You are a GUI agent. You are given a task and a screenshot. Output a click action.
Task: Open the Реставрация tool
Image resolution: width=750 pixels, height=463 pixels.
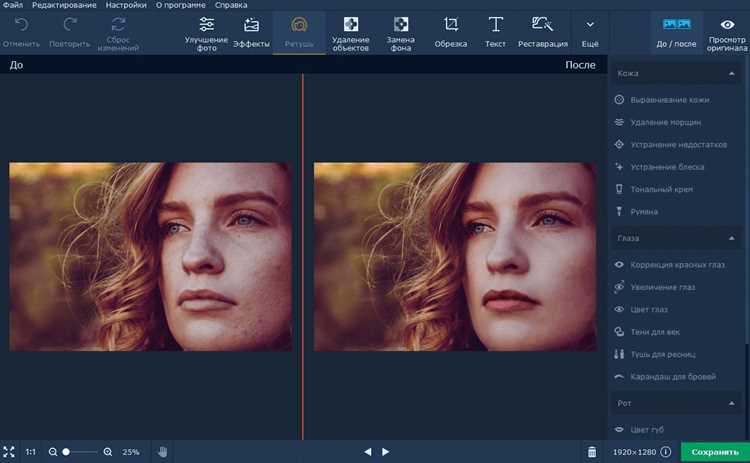(x=542, y=33)
